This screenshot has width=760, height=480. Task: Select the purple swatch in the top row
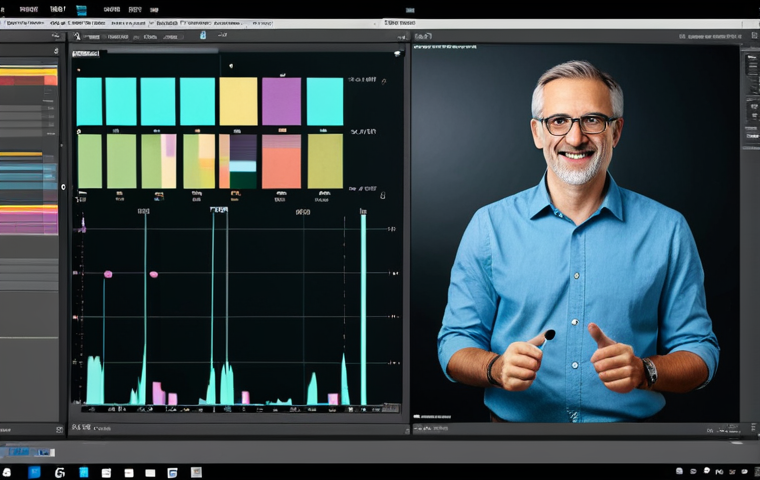(282, 101)
